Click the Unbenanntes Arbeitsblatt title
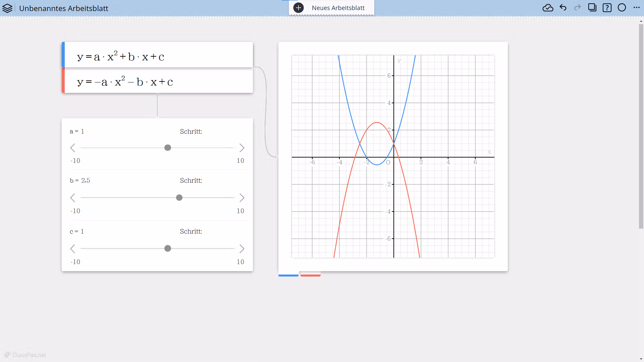The image size is (644, 362). click(64, 8)
